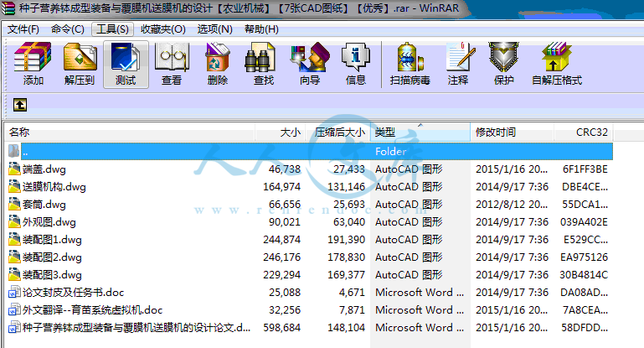Sort by the 名称 column header
The height and width of the screenshot is (348, 644).
(130, 132)
